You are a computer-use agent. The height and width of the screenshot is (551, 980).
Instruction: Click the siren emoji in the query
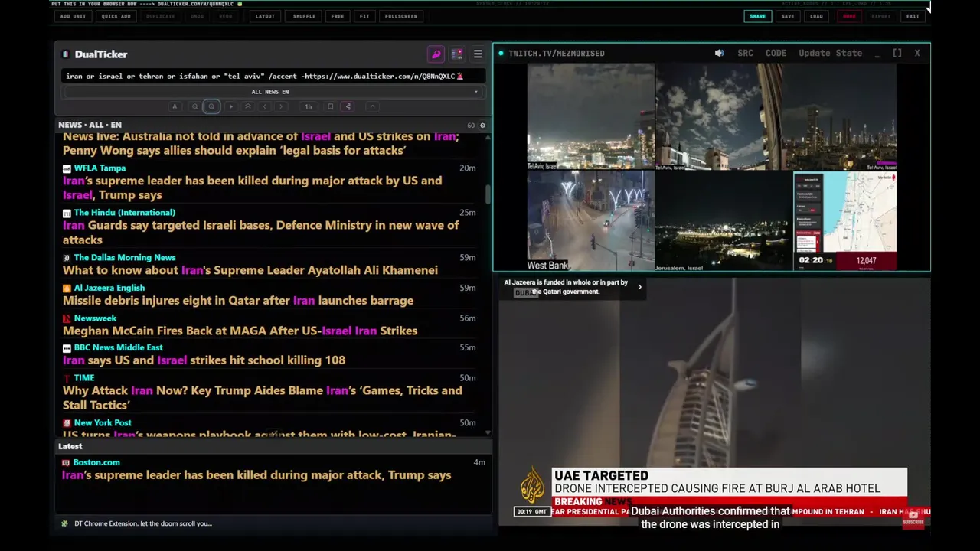pyautogui.click(x=460, y=76)
